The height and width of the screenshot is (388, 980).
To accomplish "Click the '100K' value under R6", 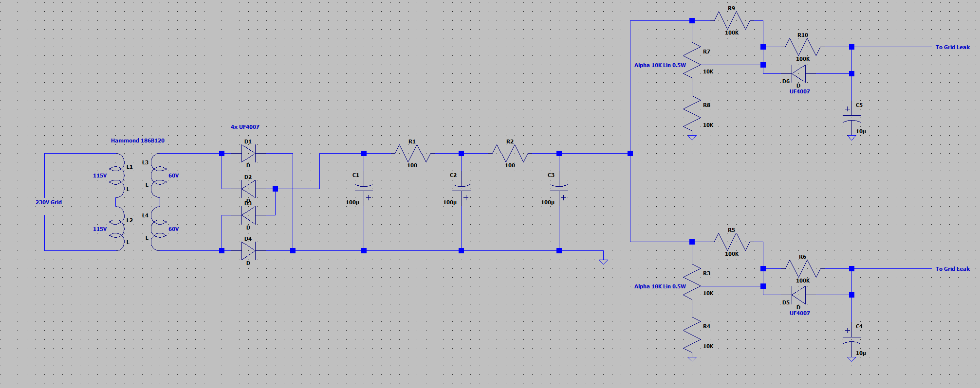I will (803, 281).
